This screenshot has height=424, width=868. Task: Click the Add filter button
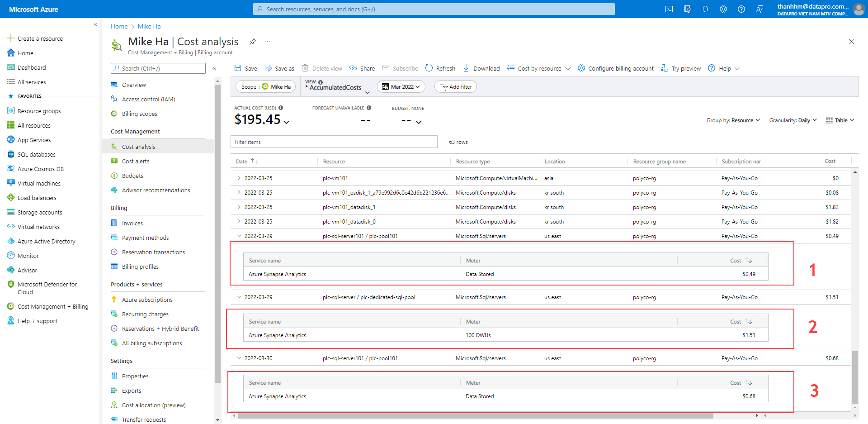455,86
